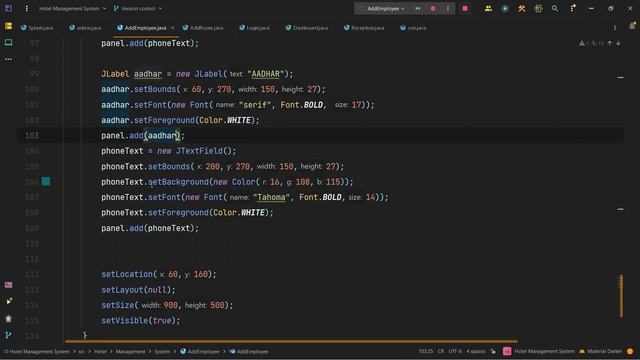Place cursor on "AADHAR" string literal
This screenshot has height=360, width=640.
pos(265,74)
